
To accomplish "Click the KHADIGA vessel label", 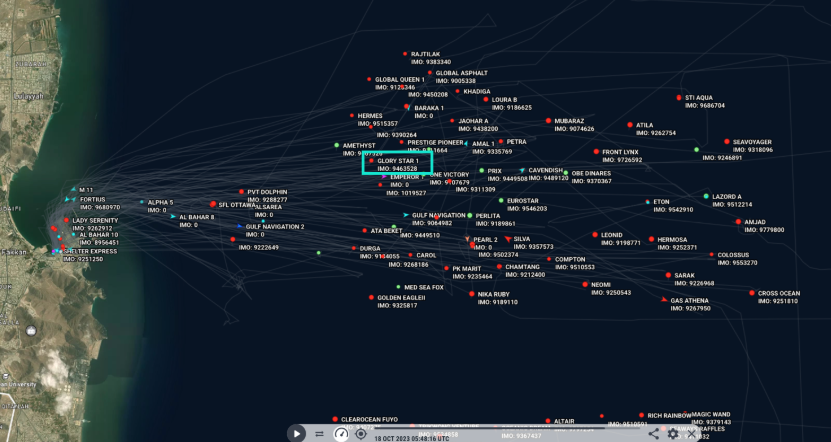I will (x=477, y=92).
